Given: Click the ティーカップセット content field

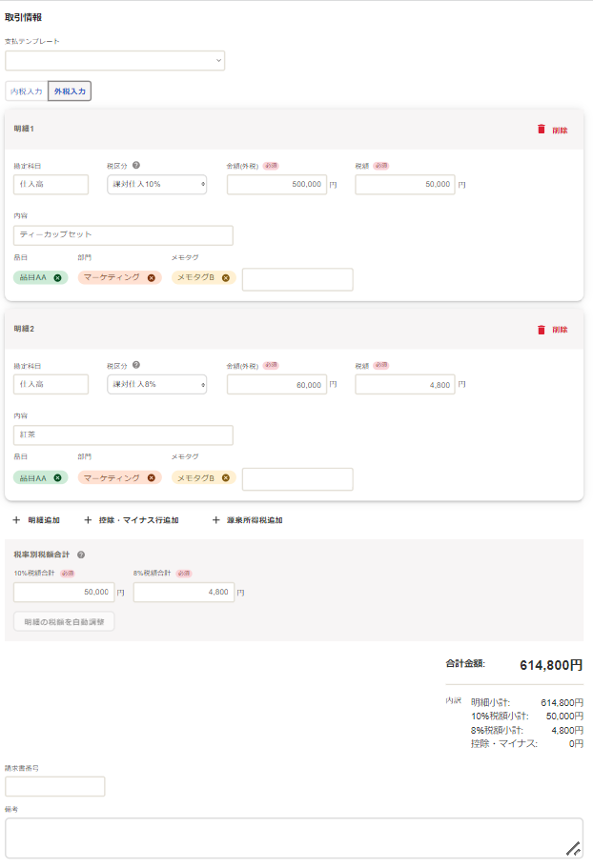Looking at the screenshot, I should pos(123,234).
